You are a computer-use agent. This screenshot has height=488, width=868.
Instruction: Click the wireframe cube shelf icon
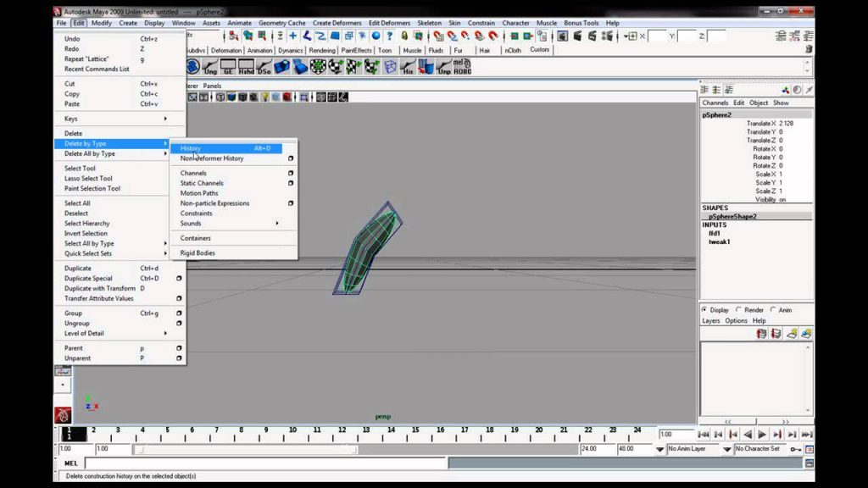[390, 67]
